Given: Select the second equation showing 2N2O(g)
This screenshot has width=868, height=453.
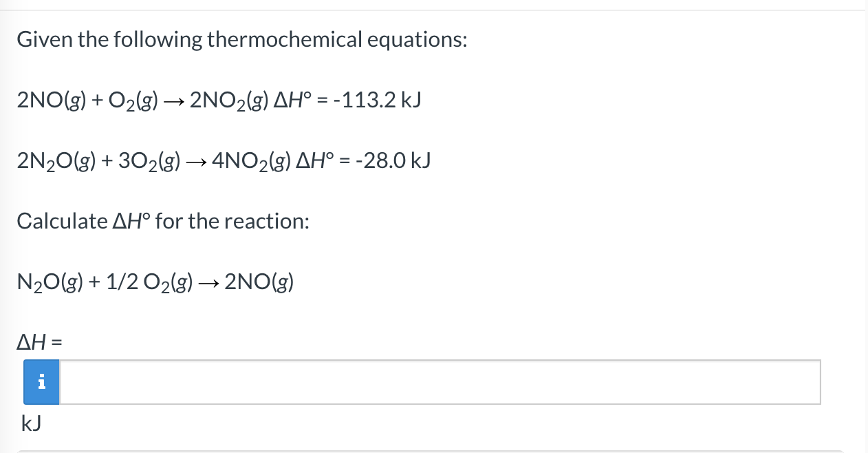Looking at the screenshot, I should point(223,160).
